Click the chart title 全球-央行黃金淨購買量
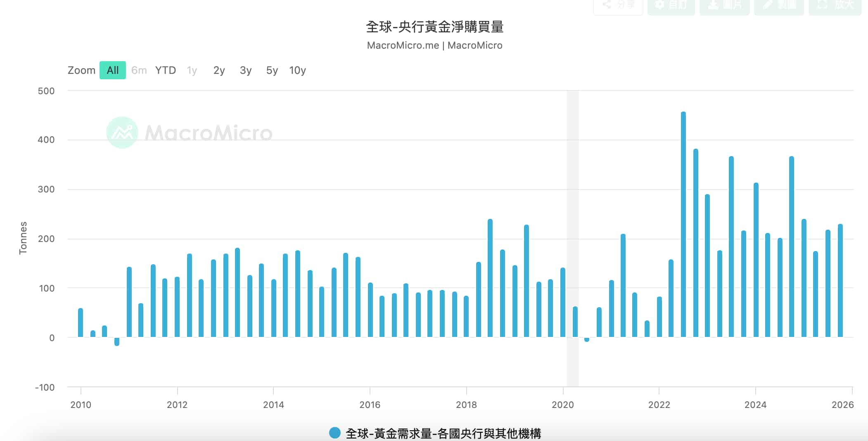Image resolution: width=868 pixels, height=441 pixels. (x=435, y=27)
